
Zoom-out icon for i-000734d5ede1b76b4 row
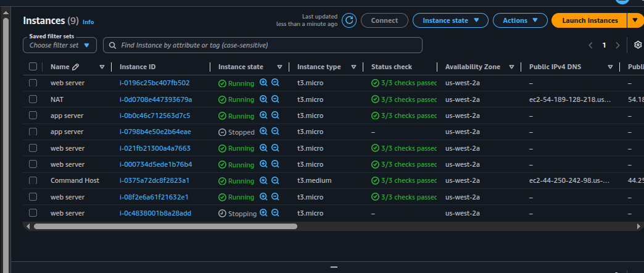coord(275,164)
